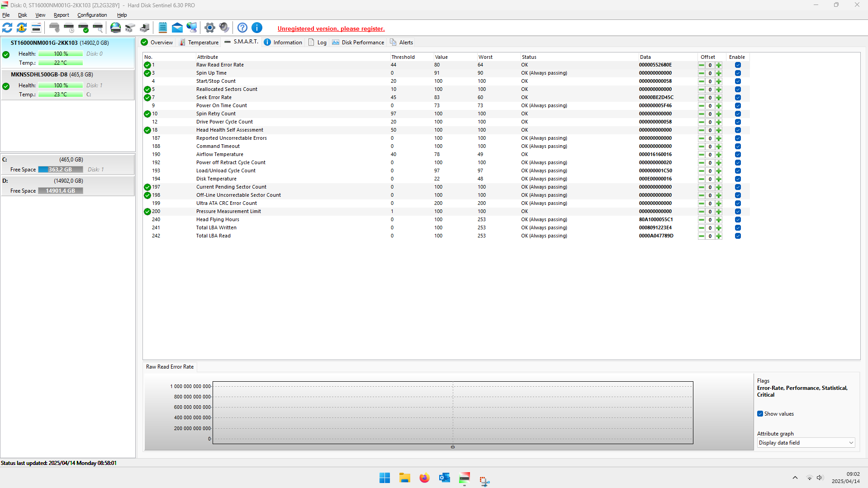Open the Help menu
This screenshot has height=488, width=868.
(122, 15)
